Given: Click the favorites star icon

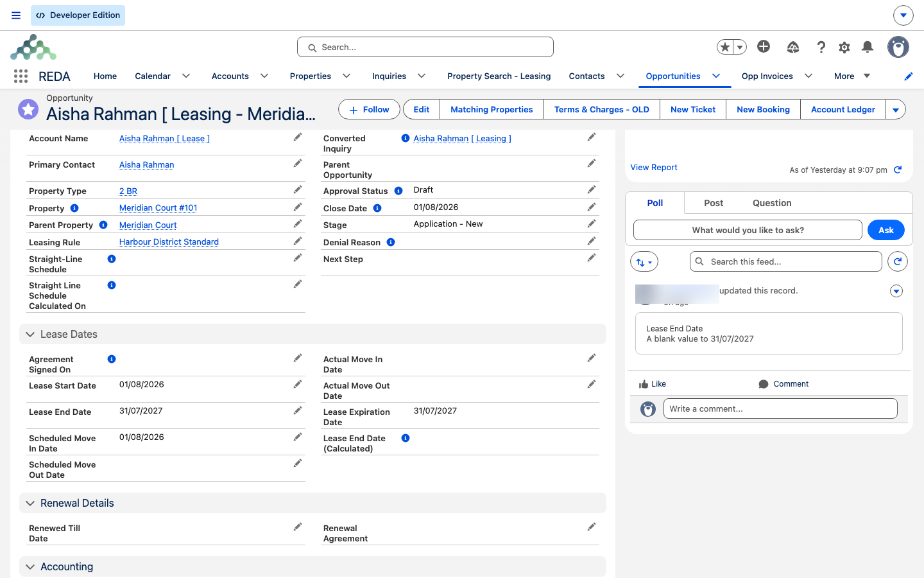Looking at the screenshot, I should pyautogui.click(x=725, y=47).
